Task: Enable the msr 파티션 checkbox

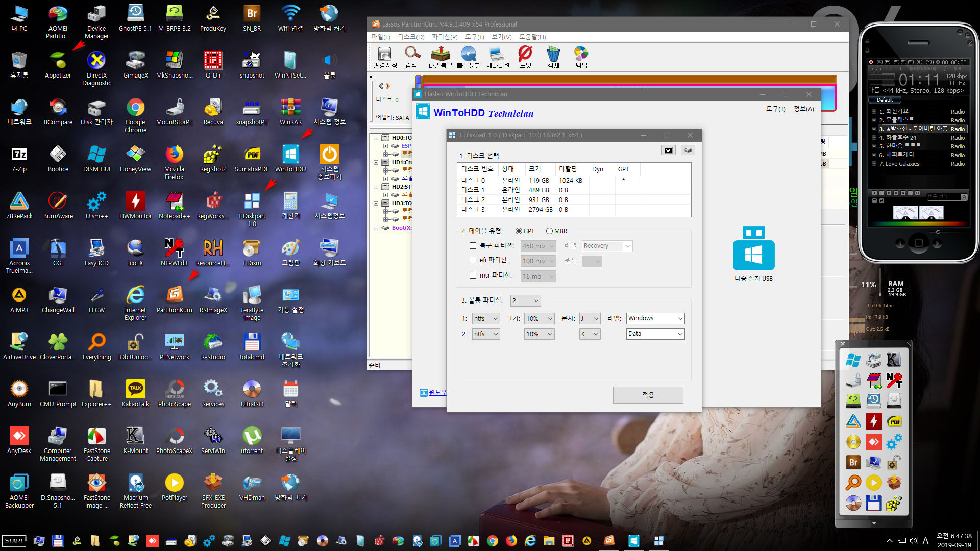Action: point(473,275)
